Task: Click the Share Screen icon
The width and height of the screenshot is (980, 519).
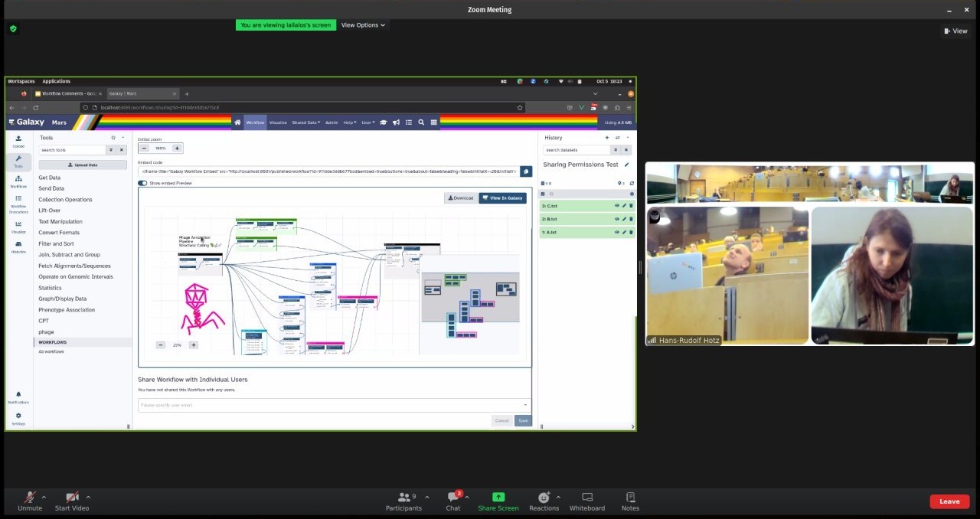Action: (x=498, y=498)
